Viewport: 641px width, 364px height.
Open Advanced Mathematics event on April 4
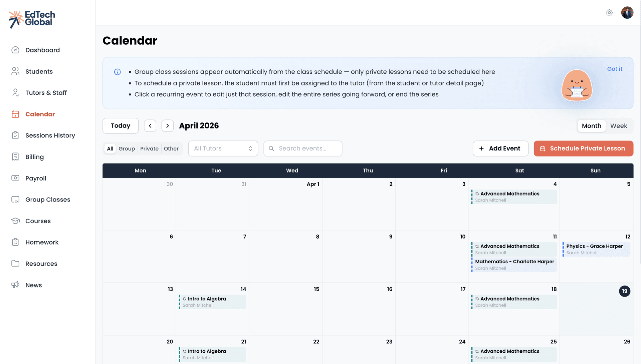[x=514, y=197]
